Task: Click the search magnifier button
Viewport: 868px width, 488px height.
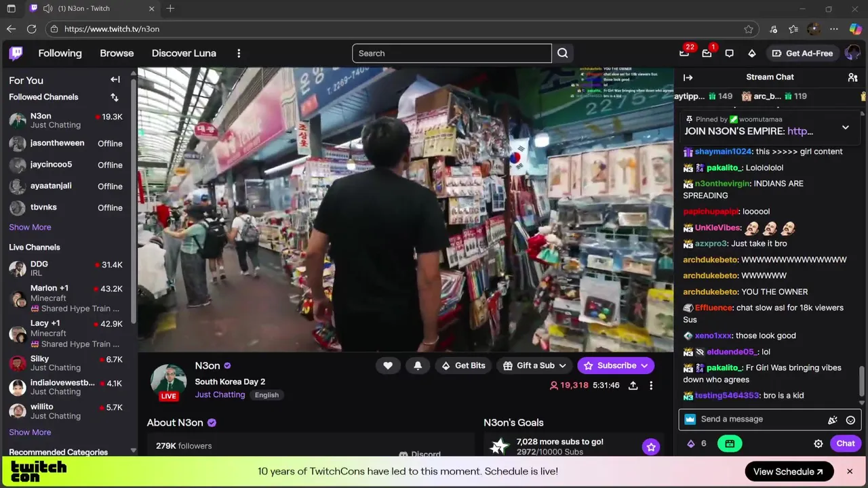Action: 563,54
